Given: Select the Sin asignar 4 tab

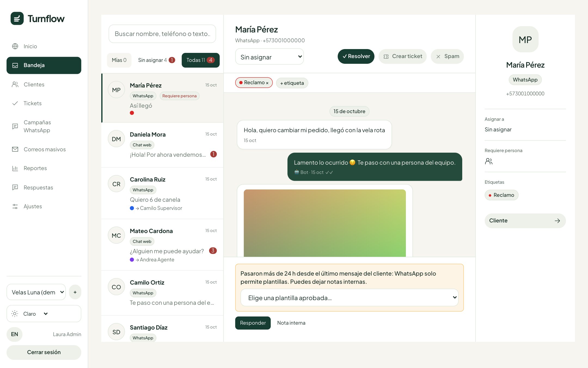Looking at the screenshot, I should point(157,60).
